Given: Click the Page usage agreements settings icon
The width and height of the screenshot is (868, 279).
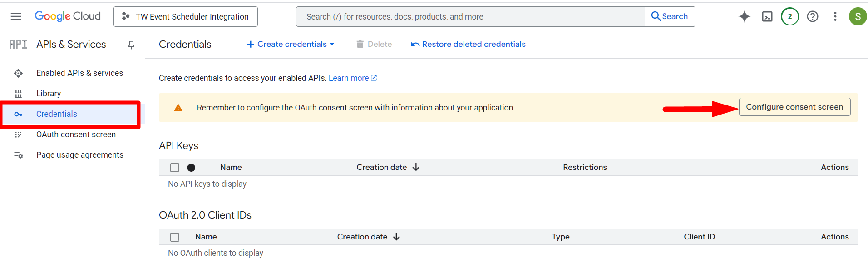Looking at the screenshot, I should pyautogui.click(x=18, y=155).
